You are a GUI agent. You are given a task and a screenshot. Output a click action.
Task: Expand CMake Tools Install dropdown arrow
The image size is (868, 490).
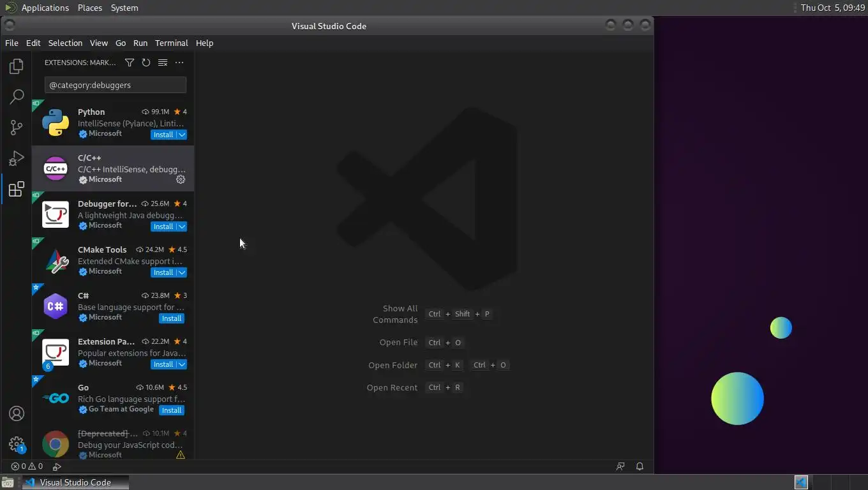coord(182,272)
